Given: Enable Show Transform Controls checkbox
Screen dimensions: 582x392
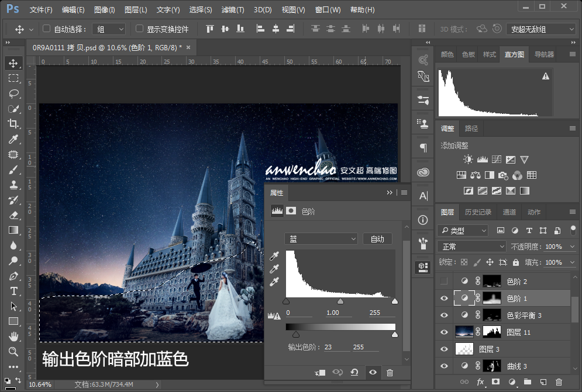Looking at the screenshot, I should tap(140, 29).
